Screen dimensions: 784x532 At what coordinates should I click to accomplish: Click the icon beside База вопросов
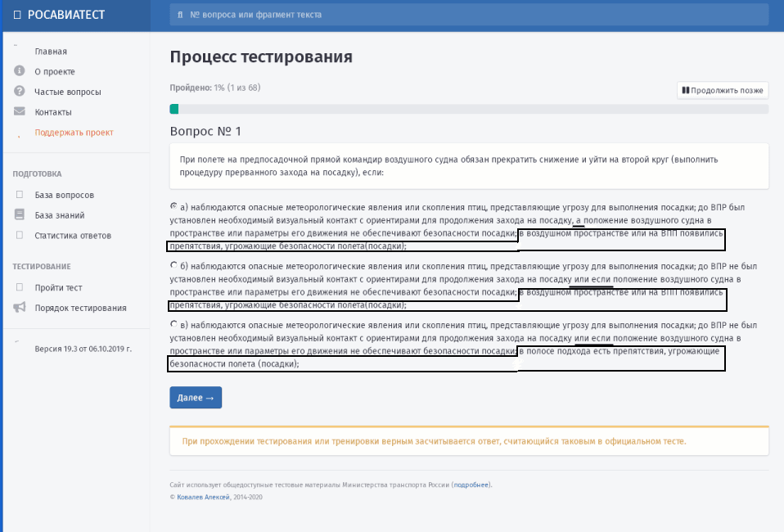pos(19,195)
